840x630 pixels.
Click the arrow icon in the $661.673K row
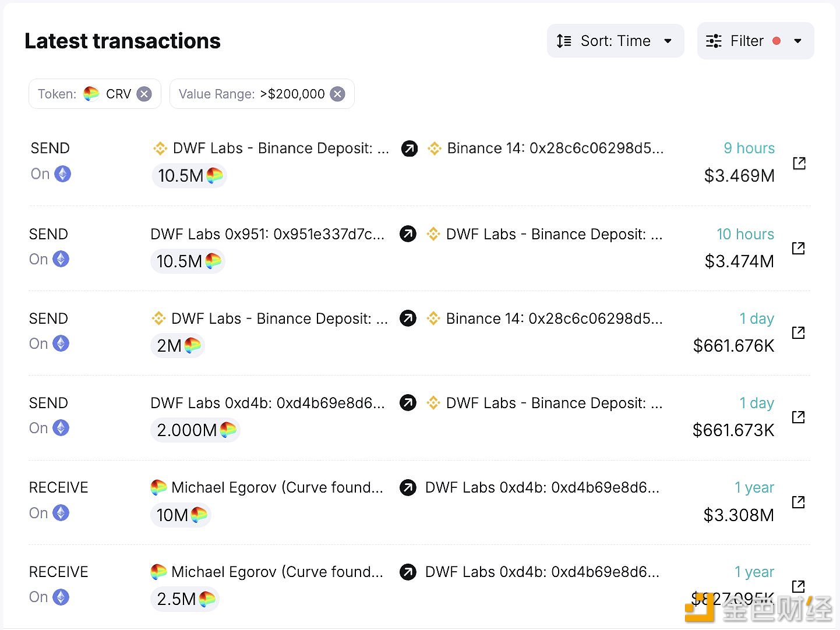coord(408,403)
